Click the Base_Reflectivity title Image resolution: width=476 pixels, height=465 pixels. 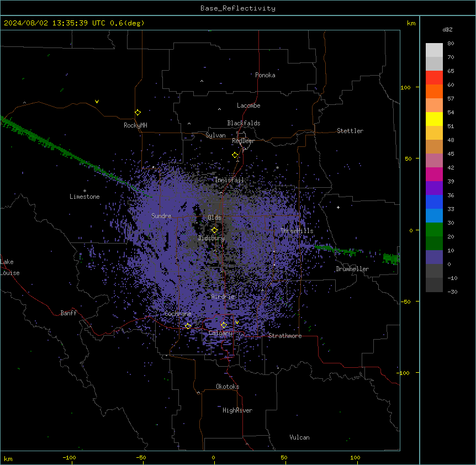[238, 8]
